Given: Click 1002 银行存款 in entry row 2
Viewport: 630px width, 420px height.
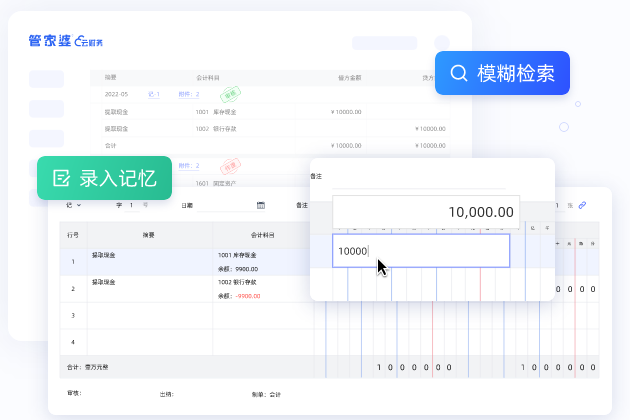Looking at the screenshot, I should tap(237, 282).
